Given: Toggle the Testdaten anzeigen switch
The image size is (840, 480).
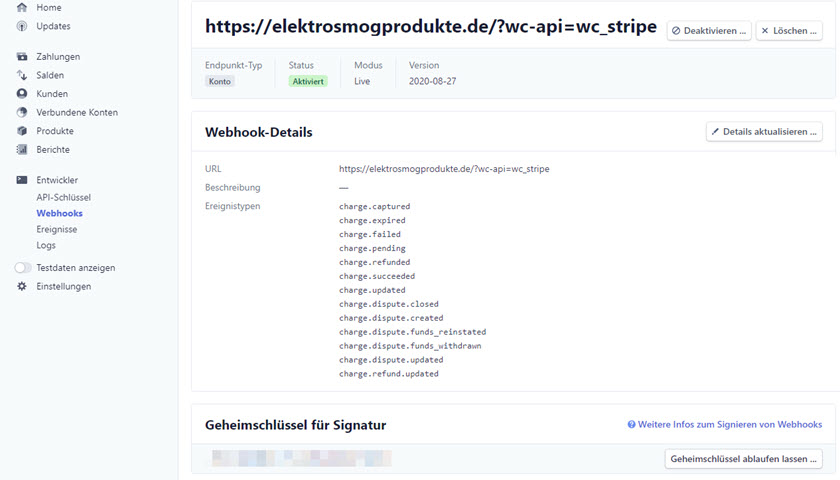Looking at the screenshot, I should click(22, 267).
